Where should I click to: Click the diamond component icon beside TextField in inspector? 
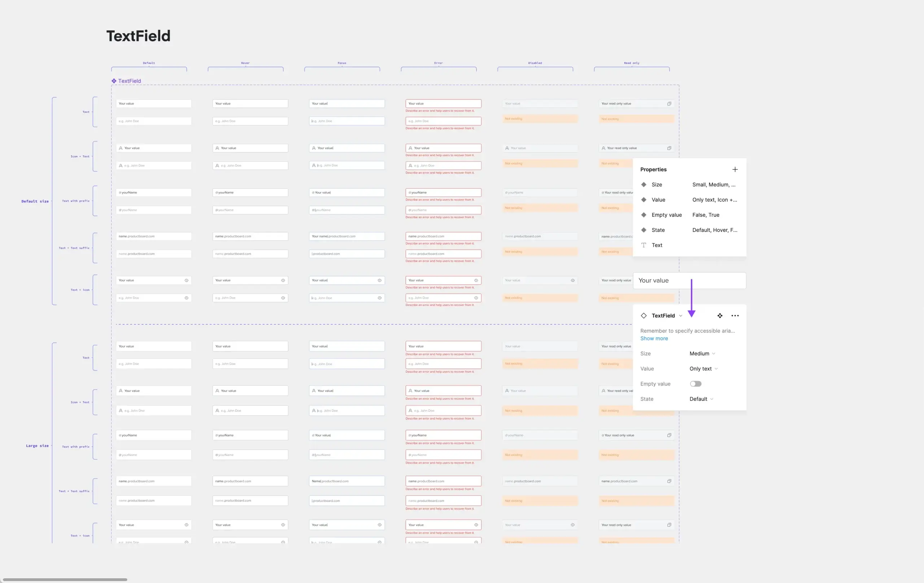(644, 315)
